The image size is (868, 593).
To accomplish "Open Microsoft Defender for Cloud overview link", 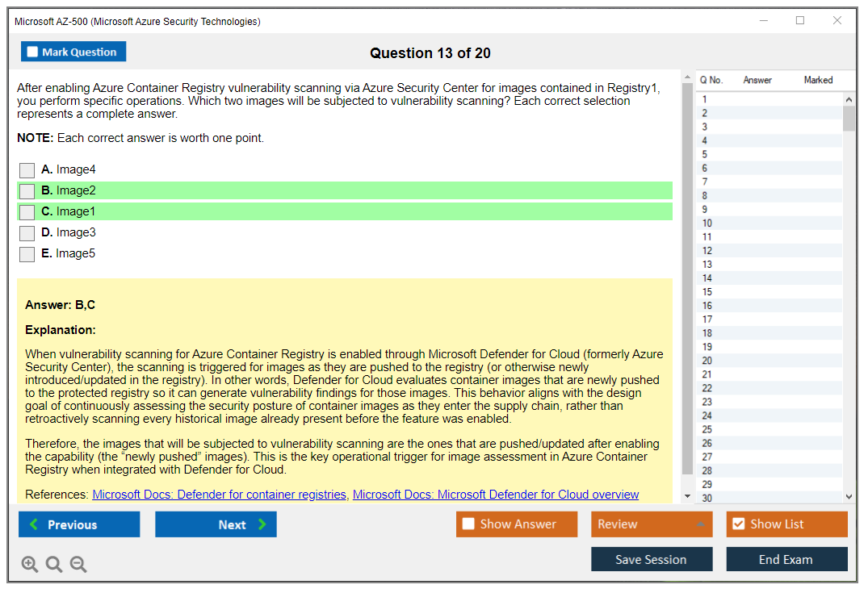I will coord(495,495).
